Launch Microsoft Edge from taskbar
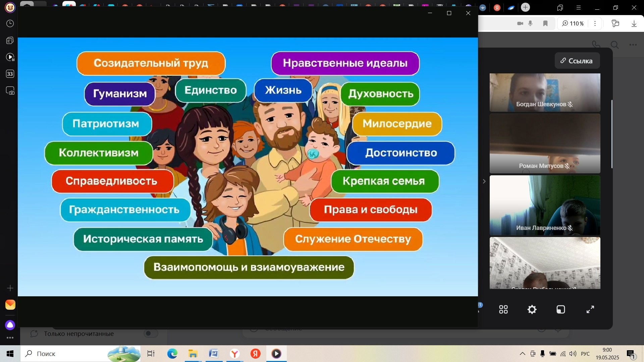 [172, 354]
